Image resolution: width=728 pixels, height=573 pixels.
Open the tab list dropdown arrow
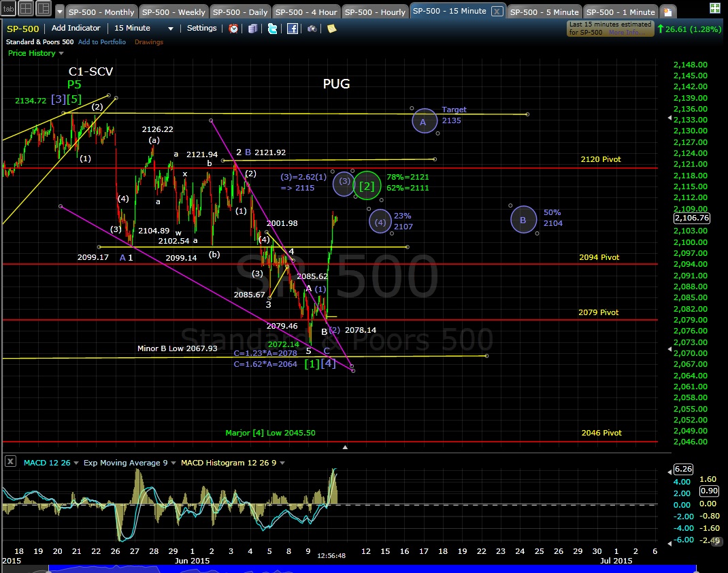[x=59, y=12]
